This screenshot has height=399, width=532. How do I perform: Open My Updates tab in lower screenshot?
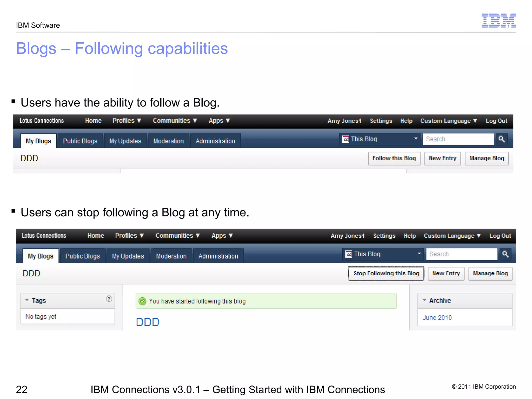(x=128, y=256)
